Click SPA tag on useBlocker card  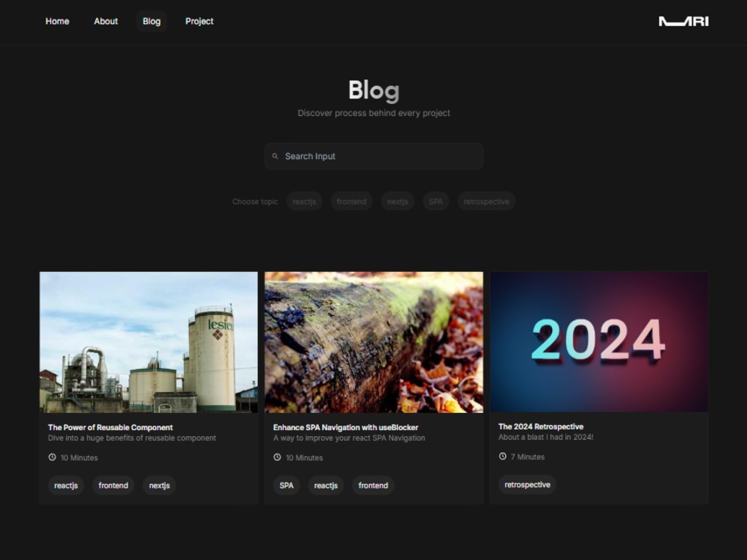pos(286,485)
